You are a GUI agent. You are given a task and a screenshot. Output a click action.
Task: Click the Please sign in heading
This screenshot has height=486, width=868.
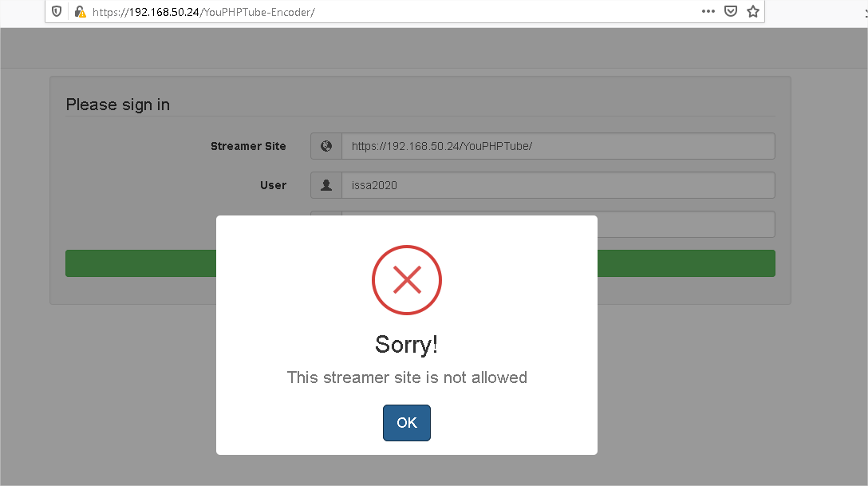pos(117,105)
